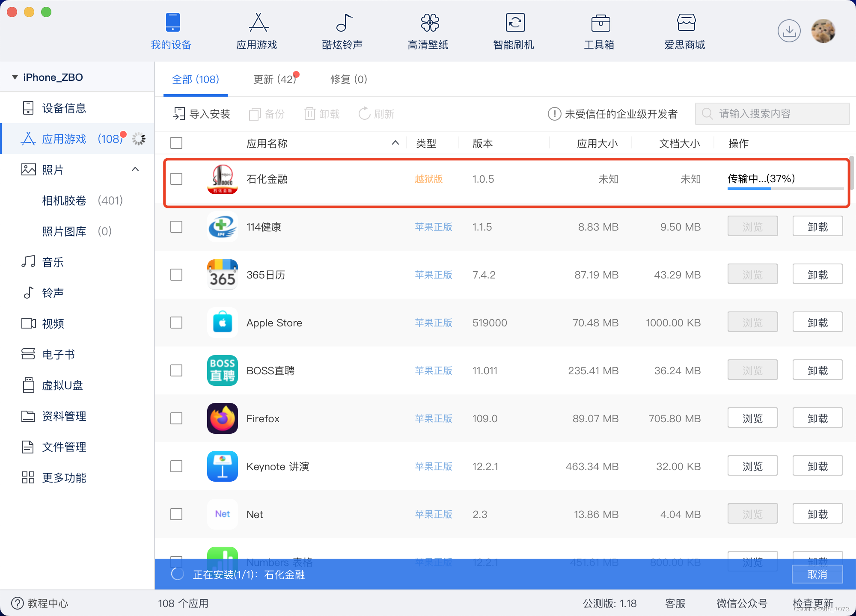Open the 高清壁纸 flower icon
The height and width of the screenshot is (616, 856).
[x=430, y=22]
